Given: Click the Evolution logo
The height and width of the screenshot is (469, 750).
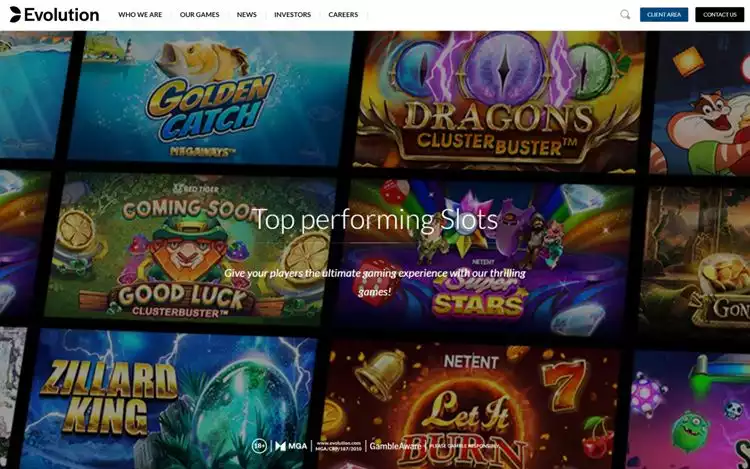Looking at the screenshot, I should (x=54, y=15).
